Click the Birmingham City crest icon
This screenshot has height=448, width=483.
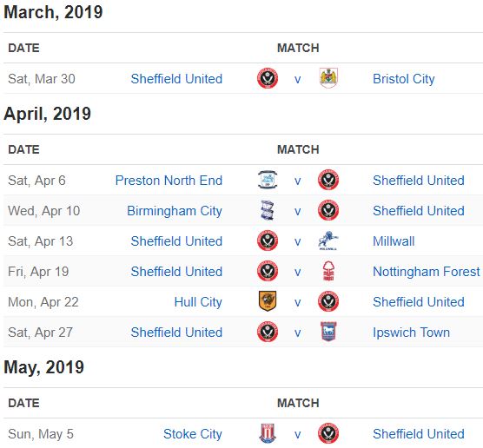(x=267, y=210)
